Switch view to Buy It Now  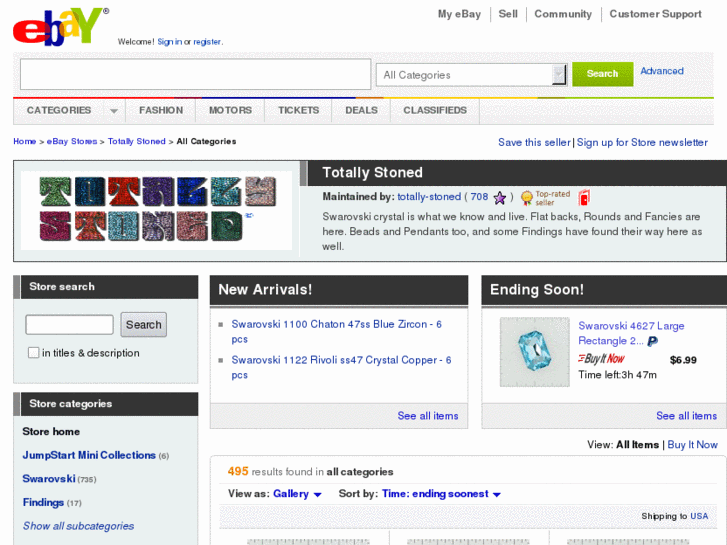point(692,445)
